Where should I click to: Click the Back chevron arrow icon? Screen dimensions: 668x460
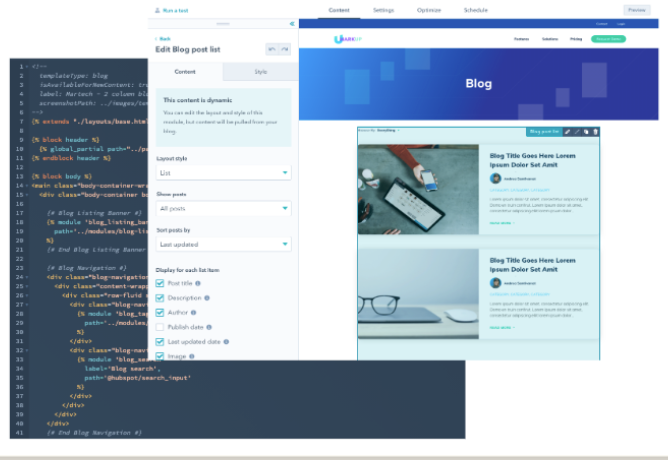(156, 39)
